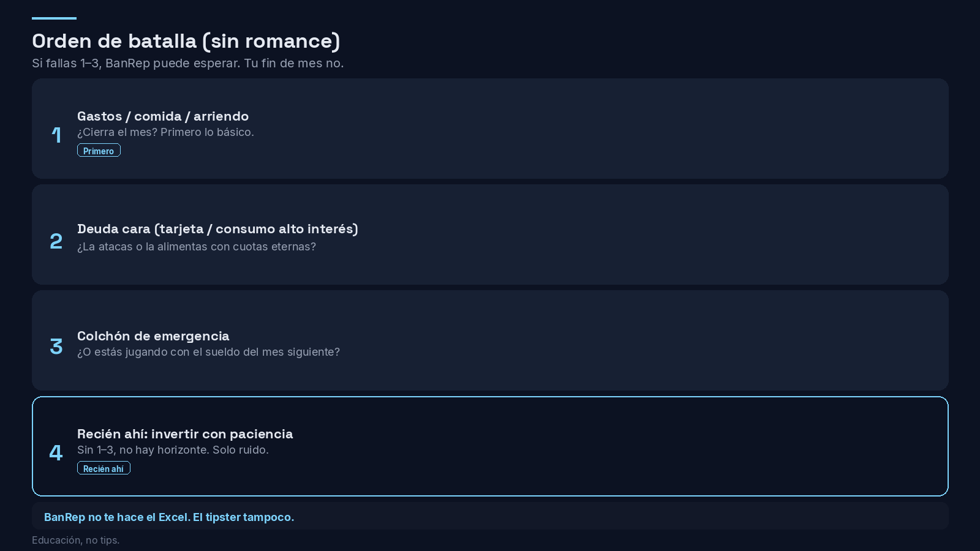The width and height of the screenshot is (980, 551).
Task: Open the 'Gastos / comida / arriendo' card title
Action: pyautogui.click(x=163, y=116)
